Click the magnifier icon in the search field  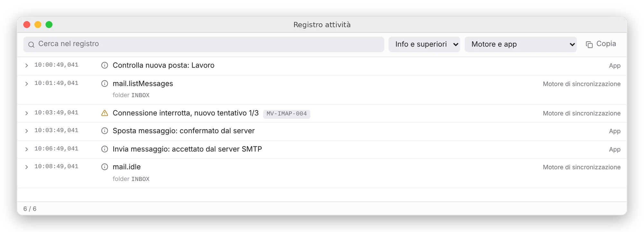[31, 45]
